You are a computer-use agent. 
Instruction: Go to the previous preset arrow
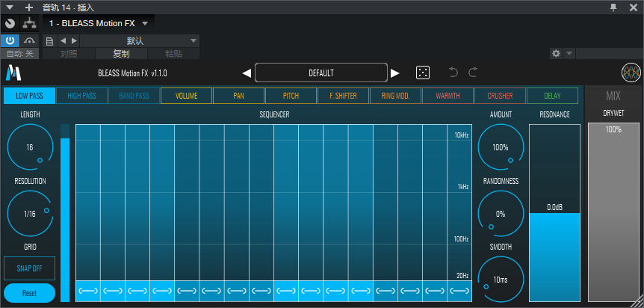(247, 73)
